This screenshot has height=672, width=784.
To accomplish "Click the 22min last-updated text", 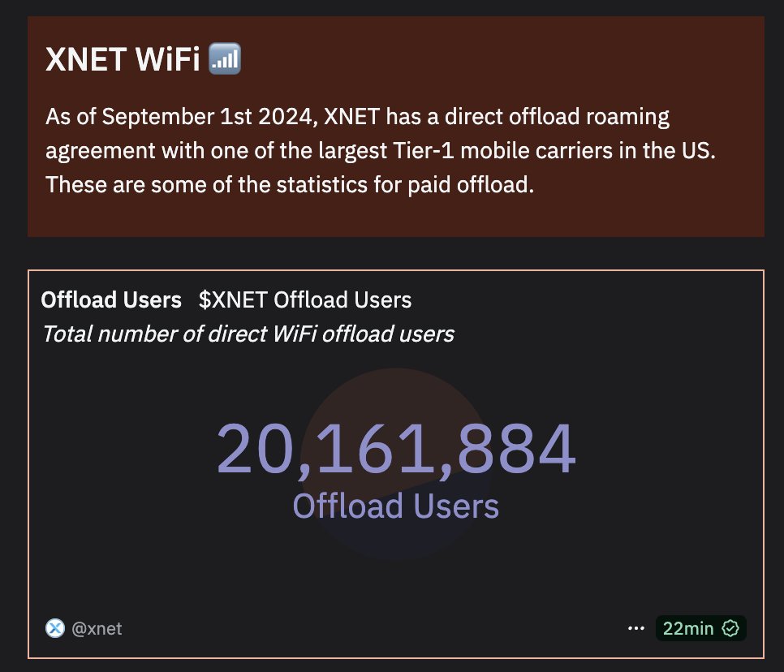I will click(688, 628).
